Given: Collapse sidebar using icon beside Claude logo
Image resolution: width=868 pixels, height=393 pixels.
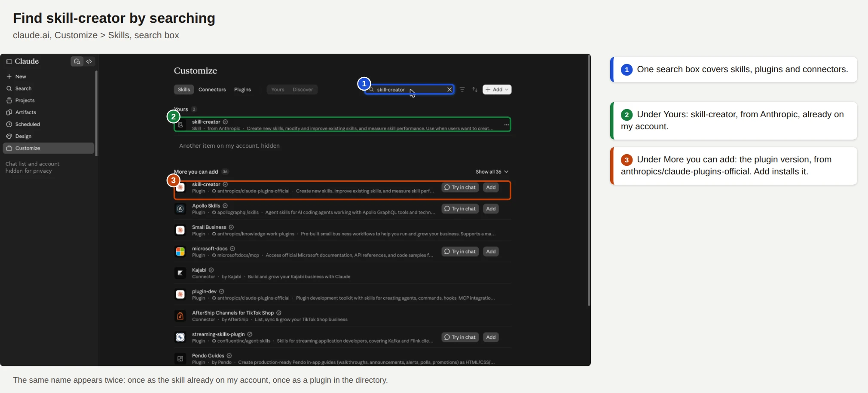Looking at the screenshot, I should point(9,61).
